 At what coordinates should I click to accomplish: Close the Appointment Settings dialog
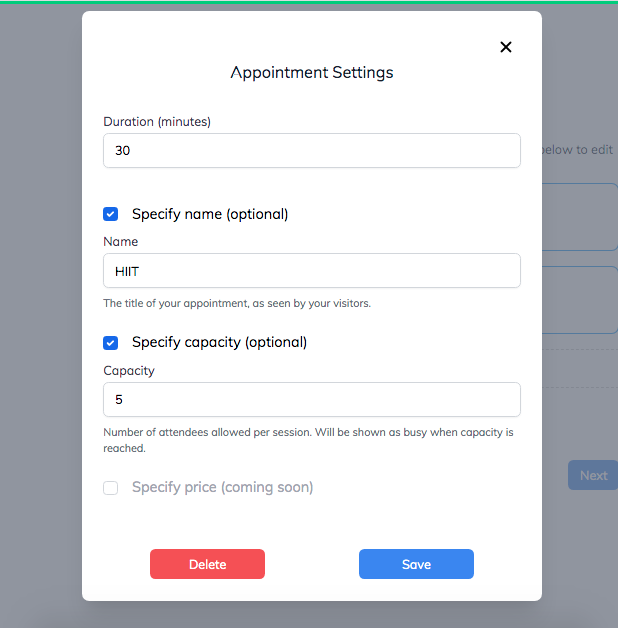tap(506, 47)
